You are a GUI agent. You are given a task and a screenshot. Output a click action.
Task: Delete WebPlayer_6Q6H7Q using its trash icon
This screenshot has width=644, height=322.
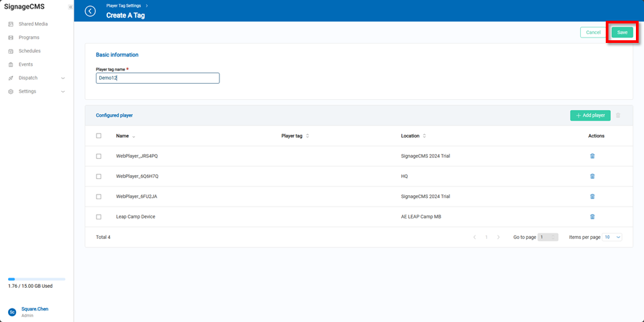[x=592, y=176]
